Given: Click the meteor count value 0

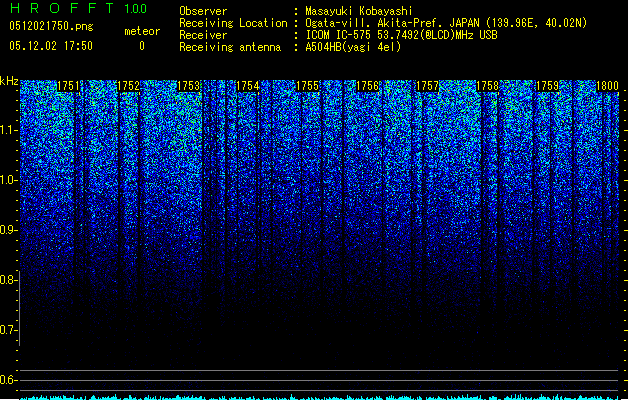Looking at the screenshot, I should click(x=142, y=46).
